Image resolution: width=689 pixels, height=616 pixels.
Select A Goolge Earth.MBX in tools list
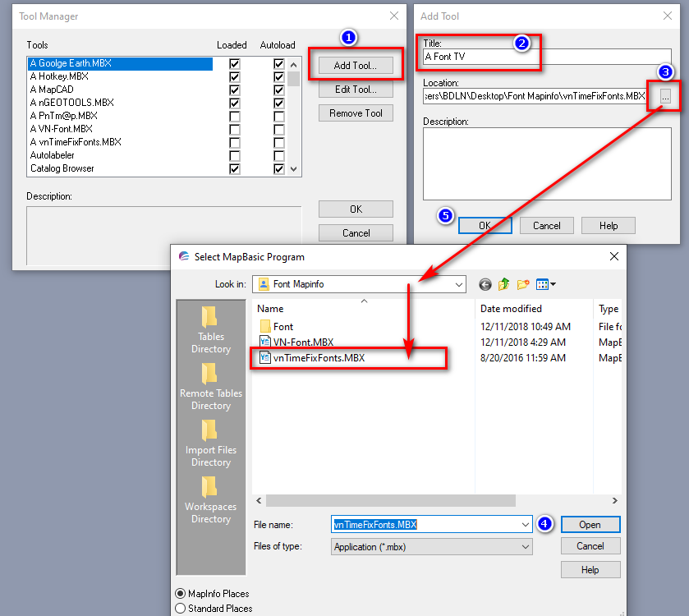pos(121,63)
